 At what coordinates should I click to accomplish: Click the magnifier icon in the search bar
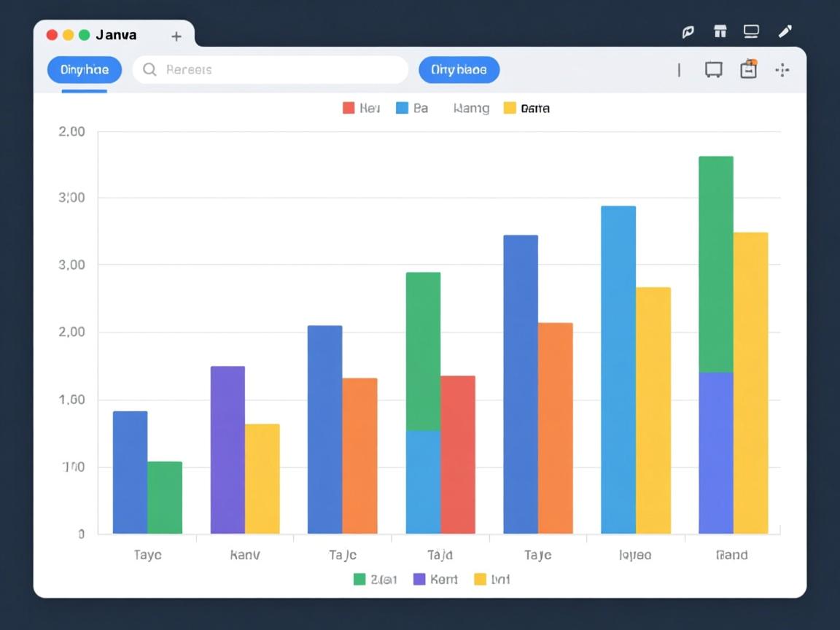149,70
